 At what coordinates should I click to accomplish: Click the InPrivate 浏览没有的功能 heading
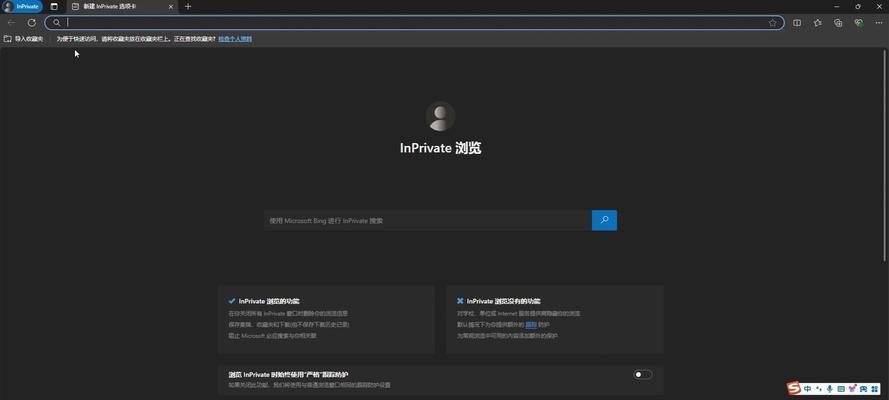503,301
